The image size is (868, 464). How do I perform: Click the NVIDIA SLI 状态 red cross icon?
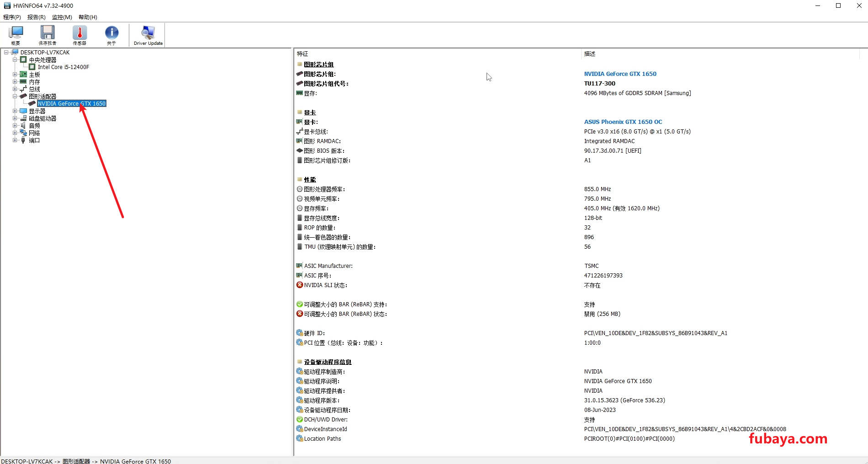[300, 285]
